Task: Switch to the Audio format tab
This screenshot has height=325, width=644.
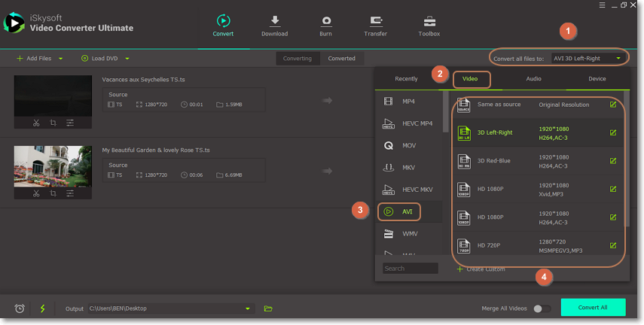Action: point(533,78)
